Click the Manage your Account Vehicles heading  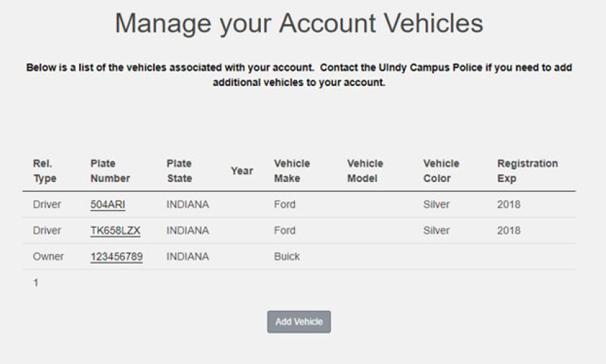[x=298, y=23]
